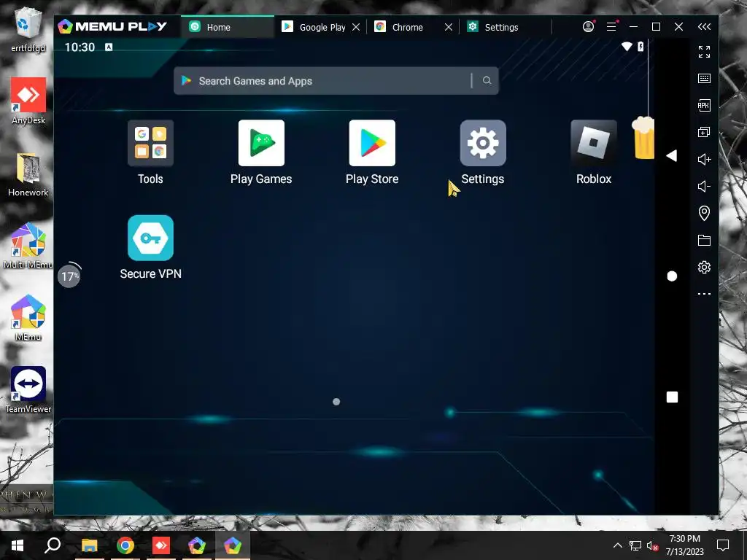This screenshot has height=560, width=747.
Task: Launch Play Games app
Action: 261,144
